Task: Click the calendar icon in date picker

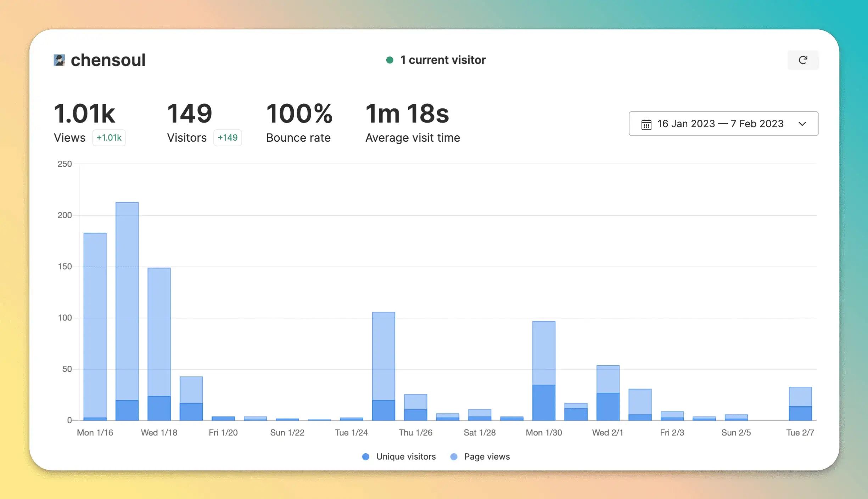Action: [x=646, y=124]
